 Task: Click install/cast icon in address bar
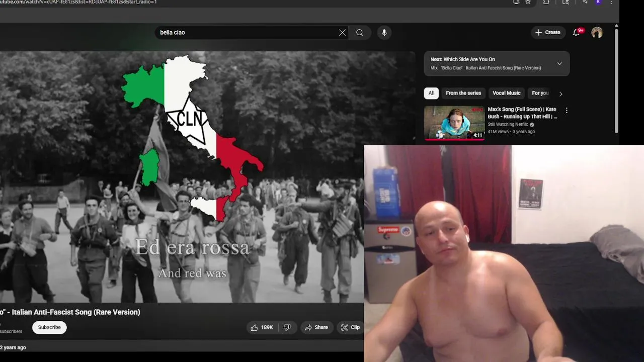pos(516,2)
